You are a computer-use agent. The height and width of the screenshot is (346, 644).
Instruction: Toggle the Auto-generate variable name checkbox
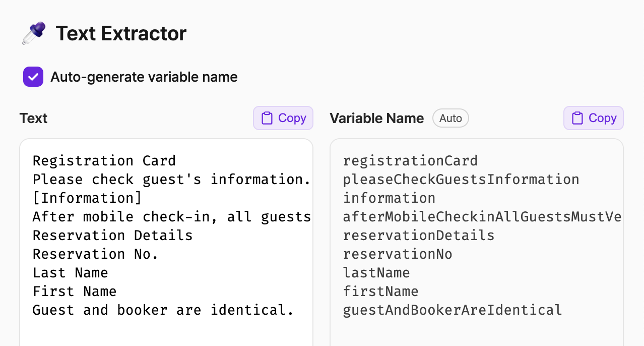pos(33,77)
